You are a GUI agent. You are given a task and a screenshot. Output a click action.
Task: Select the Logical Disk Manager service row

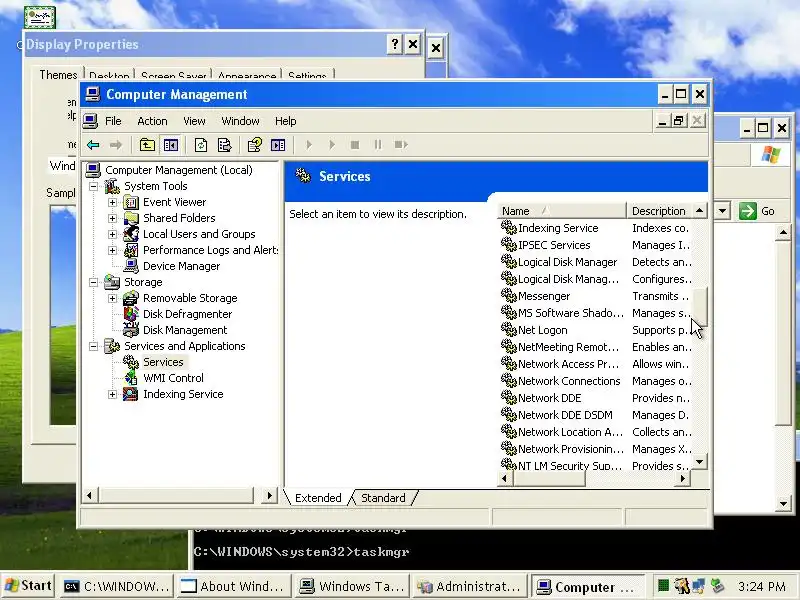tap(567, 262)
